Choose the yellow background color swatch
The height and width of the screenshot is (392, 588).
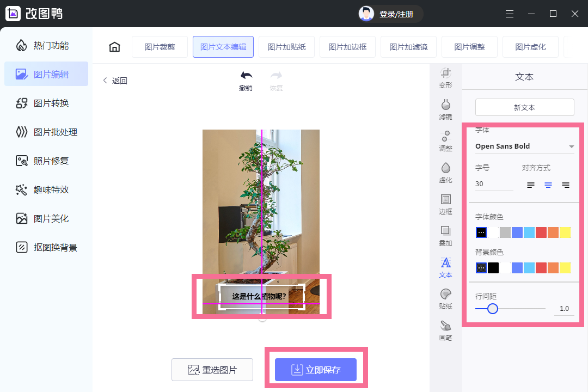tap(565, 268)
